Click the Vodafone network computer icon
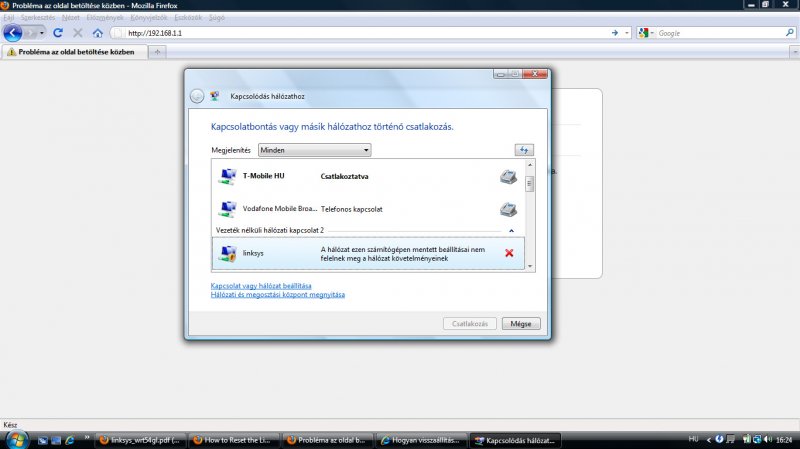 point(228,209)
